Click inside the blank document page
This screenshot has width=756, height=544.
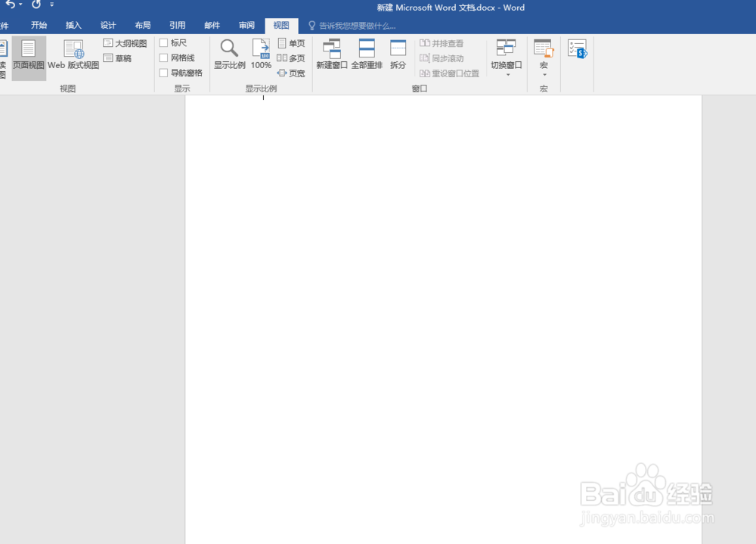[x=443, y=319]
